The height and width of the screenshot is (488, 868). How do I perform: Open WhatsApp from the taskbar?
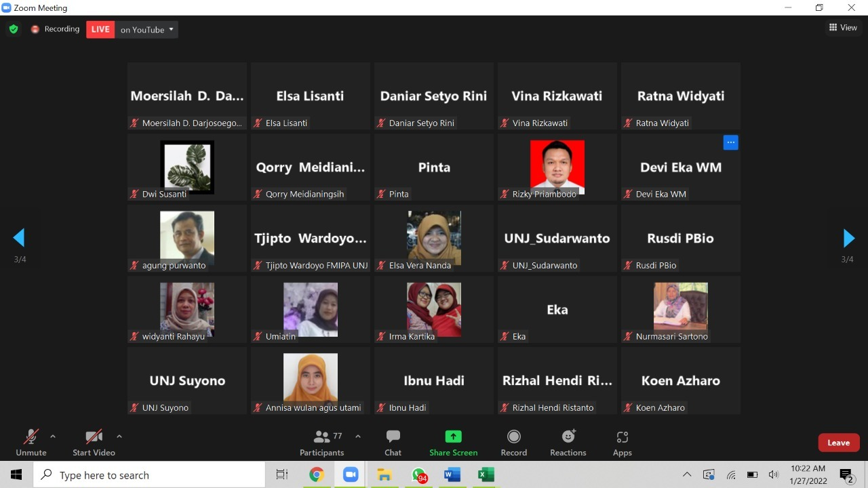(419, 475)
